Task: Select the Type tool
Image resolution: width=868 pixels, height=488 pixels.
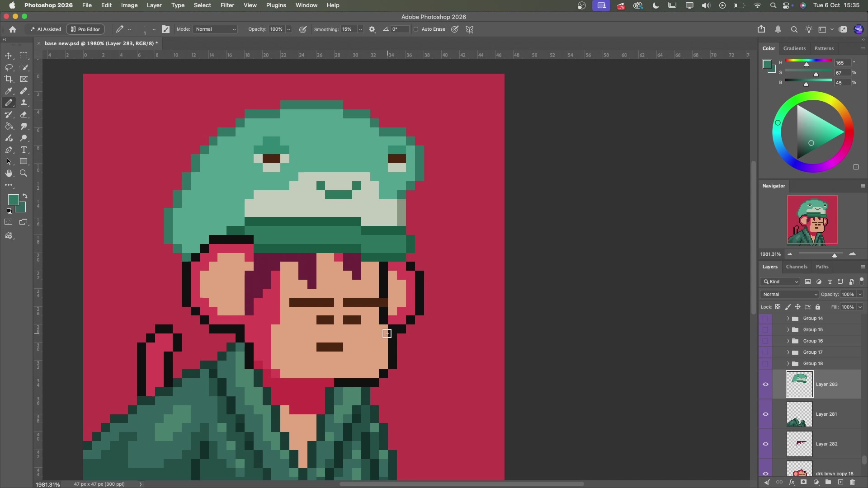Action: click(x=24, y=150)
